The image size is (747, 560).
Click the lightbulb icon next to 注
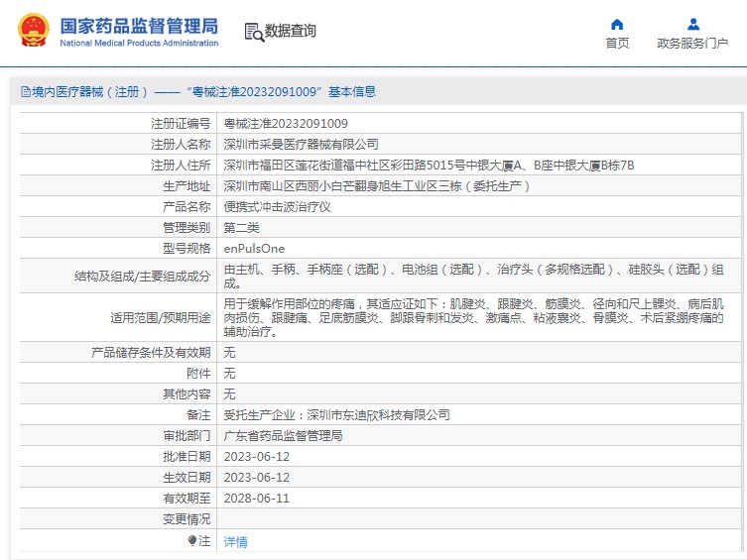click(x=192, y=541)
